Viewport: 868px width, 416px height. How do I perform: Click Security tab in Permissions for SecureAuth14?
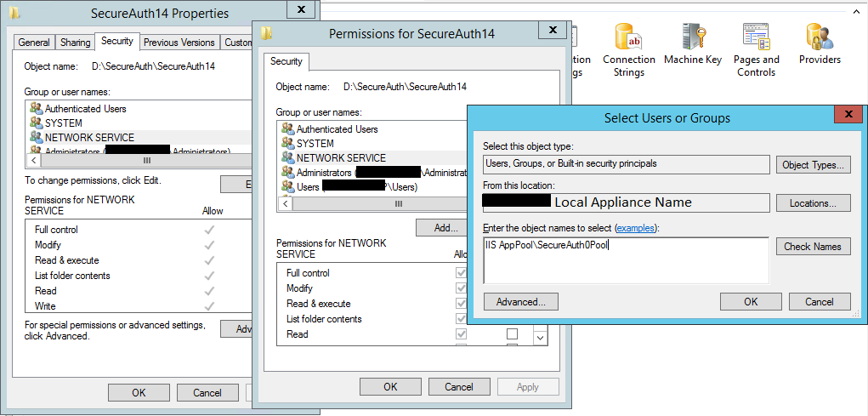[x=286, y=61]
